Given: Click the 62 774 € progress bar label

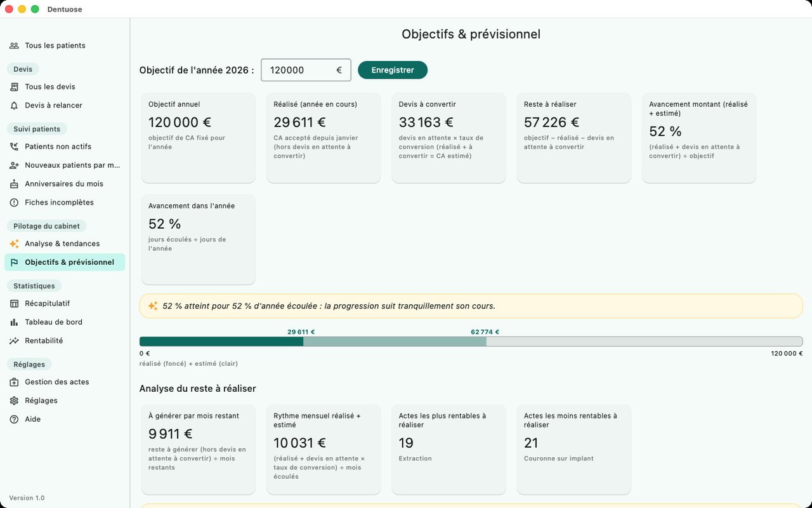Looking at the screenshot, I should tap(485, 332).
